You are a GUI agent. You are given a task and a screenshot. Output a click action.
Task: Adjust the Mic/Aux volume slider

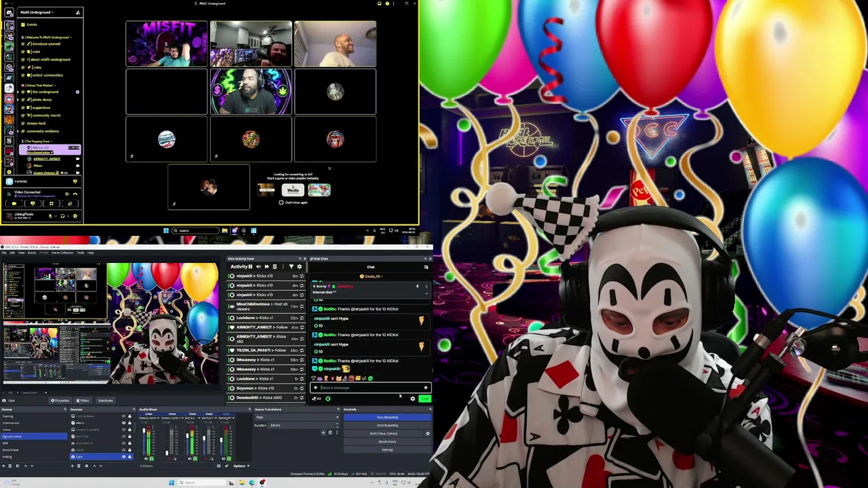[x=187, y=435]
